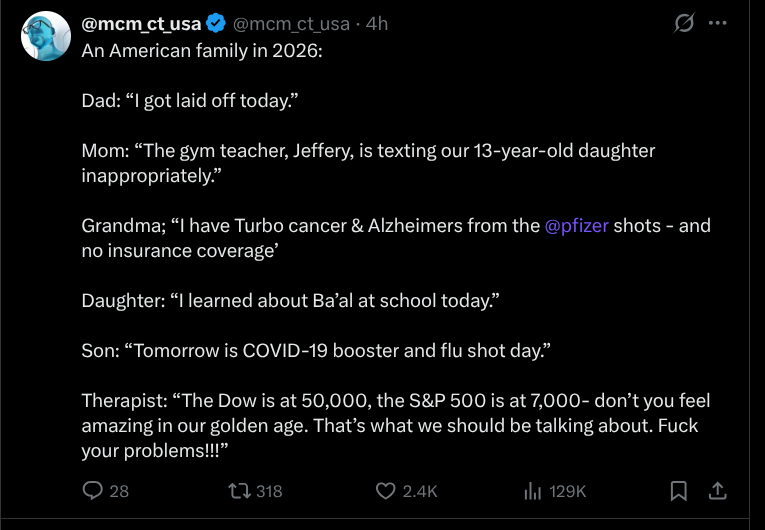This screenshot has height=530, width=765.
Task: Open the Grok explain post icon
Action: pos(685,23)
